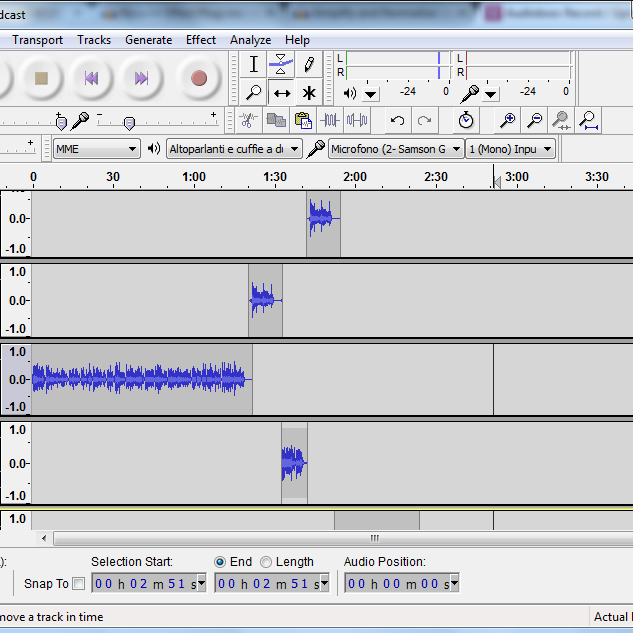
Task: Click the microphone icon beside input device
Action: click(316, 149)
